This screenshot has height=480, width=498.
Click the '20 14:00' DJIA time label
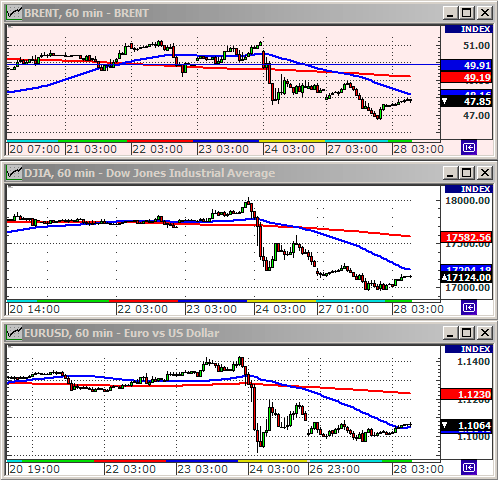point(35,309)
